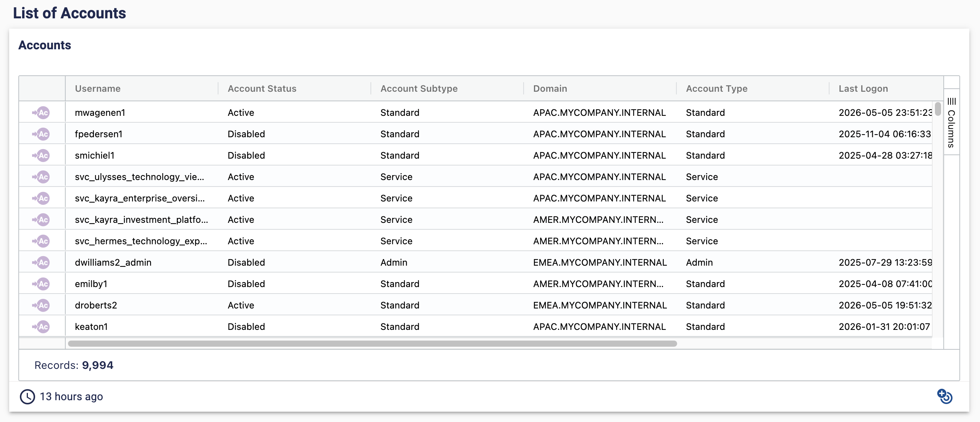Sort by Account Type column header
Image resolution: width=980 pixels, height=422 pixels.
716,89
